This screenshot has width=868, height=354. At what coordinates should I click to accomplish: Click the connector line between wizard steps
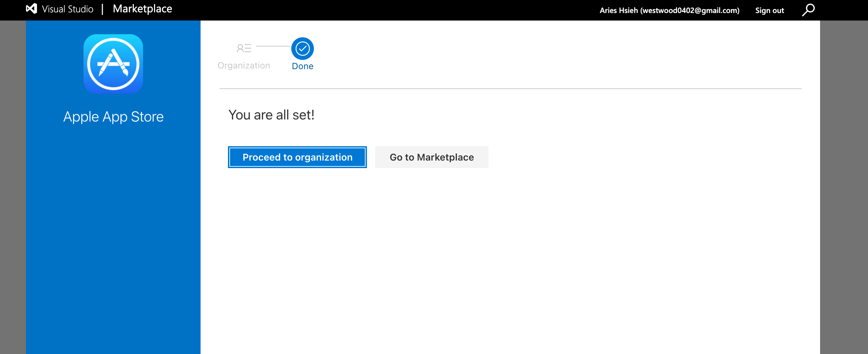[x=273, y=46]
